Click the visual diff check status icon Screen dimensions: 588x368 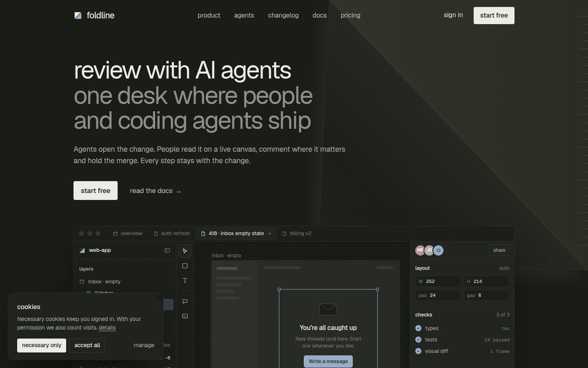click(x=418, y=351)
